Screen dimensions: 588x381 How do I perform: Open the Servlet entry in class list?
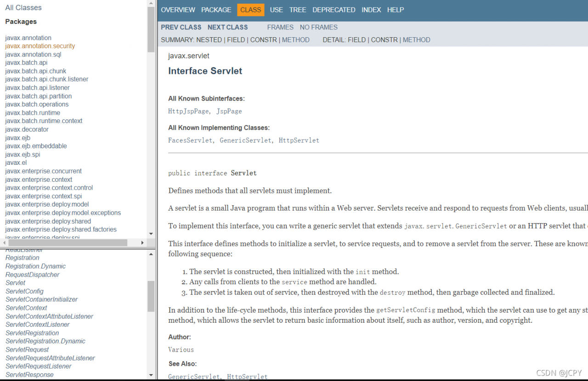tap(15, 283)
